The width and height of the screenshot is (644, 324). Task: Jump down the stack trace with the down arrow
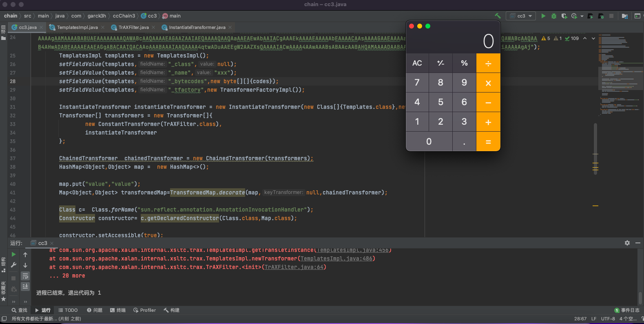[x=25, y=265]
